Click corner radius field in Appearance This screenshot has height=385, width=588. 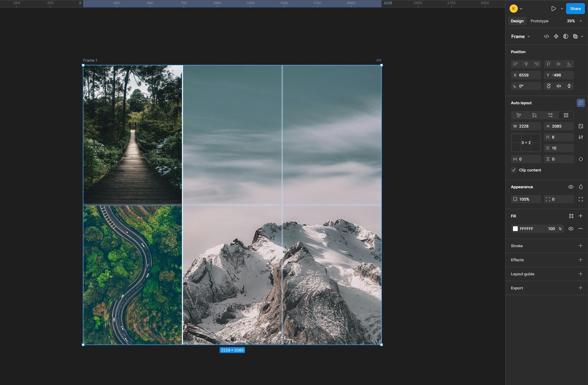point(559,199)
